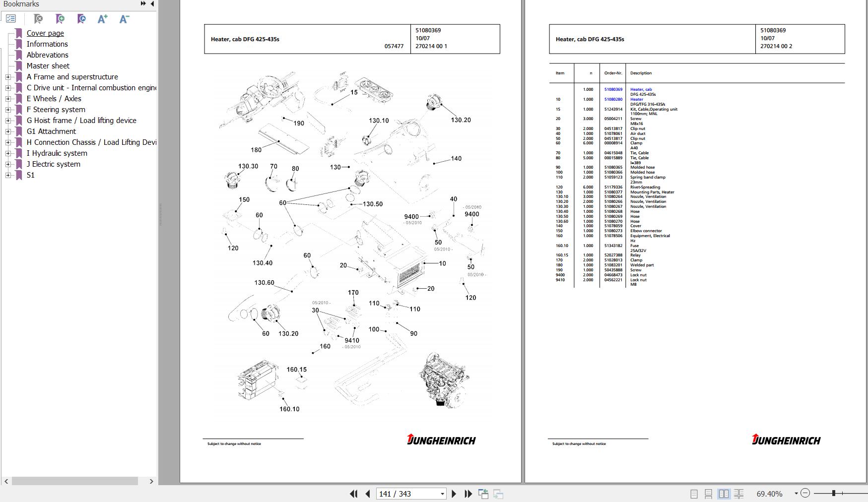Screen dimensions: 868x502
Task: Click the bookmark icon beside 'Master sheet'
Action: 19,66
